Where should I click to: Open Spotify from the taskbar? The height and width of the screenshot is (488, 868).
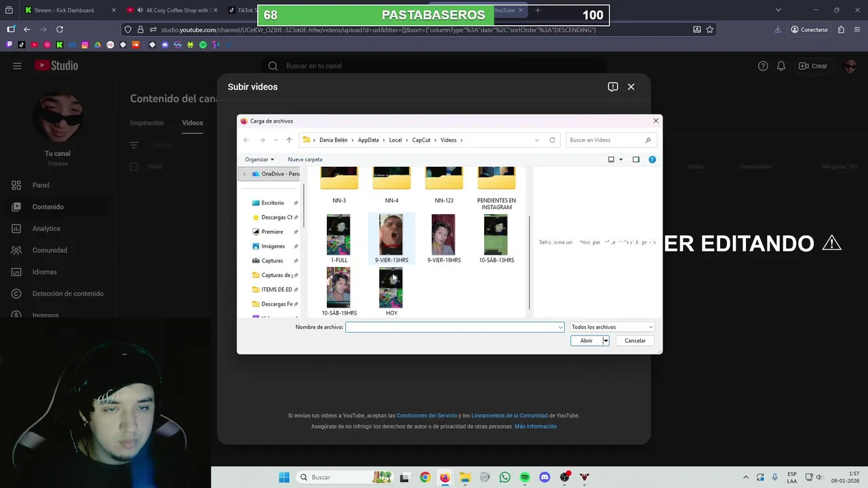coord(525,477)
